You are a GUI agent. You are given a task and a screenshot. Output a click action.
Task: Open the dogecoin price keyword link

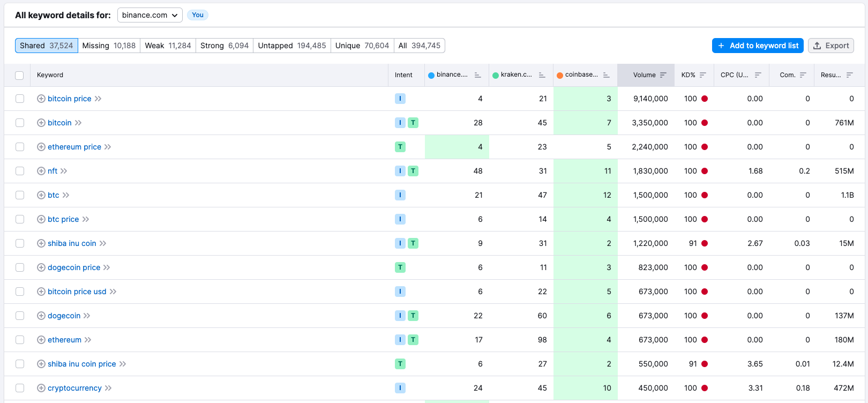(x=74, y=267)
